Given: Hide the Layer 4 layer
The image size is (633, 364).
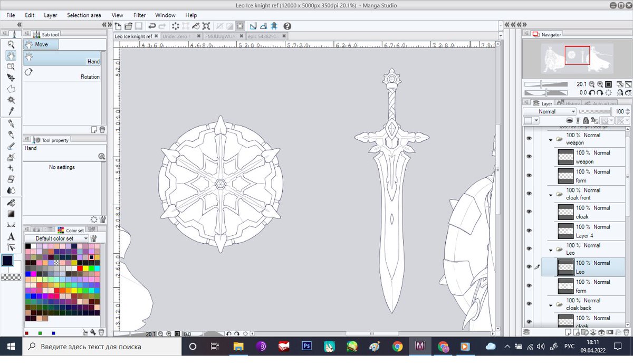Looking at the screenshot, I should click(529, 231).
